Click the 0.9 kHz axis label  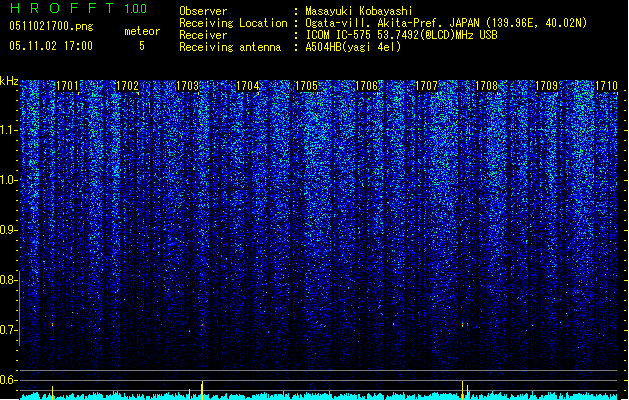point(8,230)
